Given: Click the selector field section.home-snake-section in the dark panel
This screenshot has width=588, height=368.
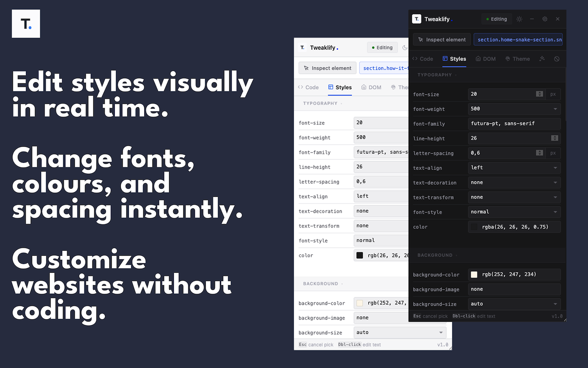Looking at the screenshot, I should tap(518, 40).
